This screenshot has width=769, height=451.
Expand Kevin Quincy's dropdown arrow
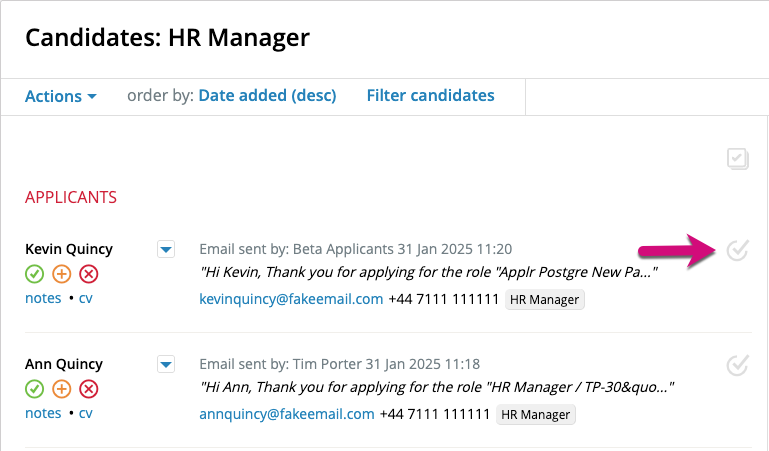(x=166, y=250)
